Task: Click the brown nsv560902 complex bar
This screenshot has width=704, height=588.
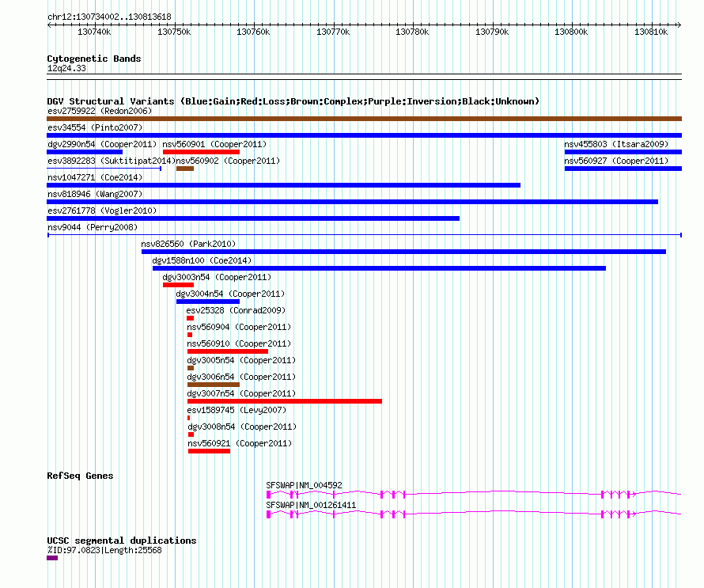Action: [x=185, y=169]
